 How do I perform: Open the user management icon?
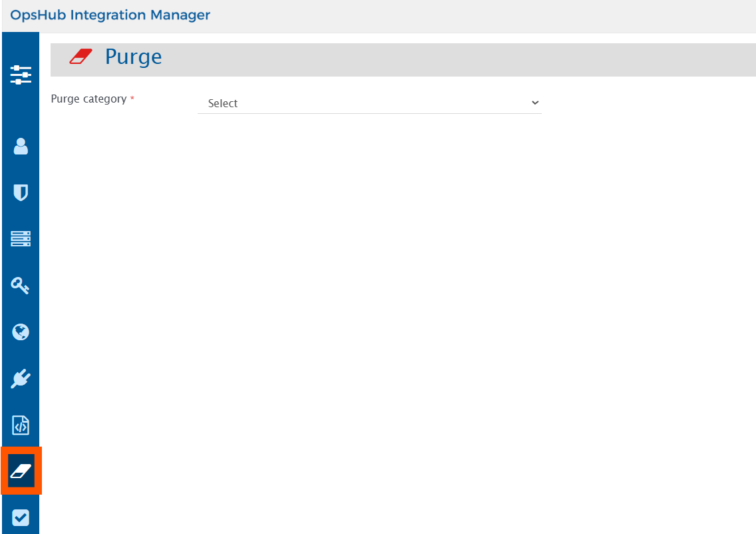pyautogui.click(x=21, y=146)
